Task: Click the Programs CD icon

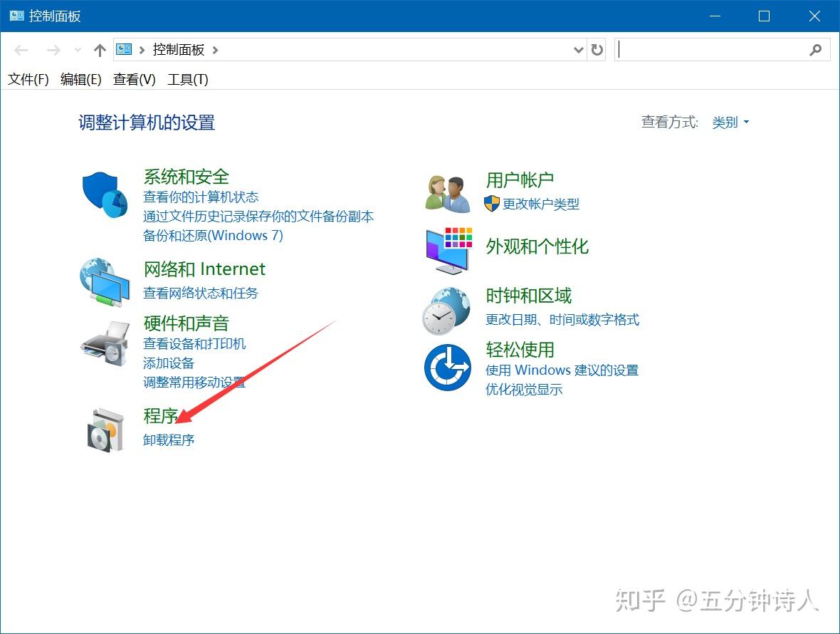Action: (105, 427)
